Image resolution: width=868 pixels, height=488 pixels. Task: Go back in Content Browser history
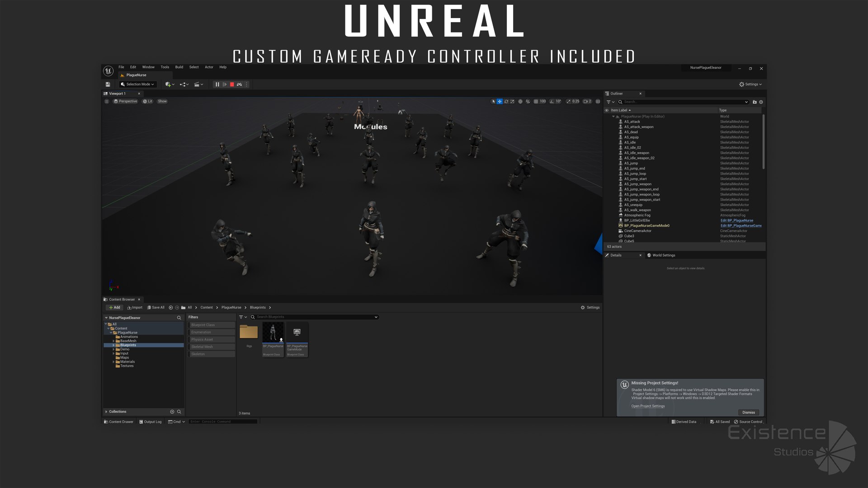click(x=171, y=308)
